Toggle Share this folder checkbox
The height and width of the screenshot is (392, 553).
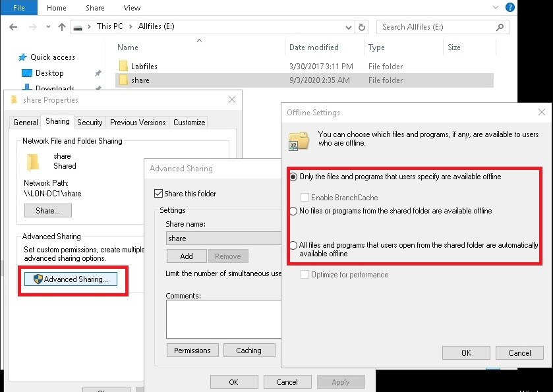click(158, 194)
